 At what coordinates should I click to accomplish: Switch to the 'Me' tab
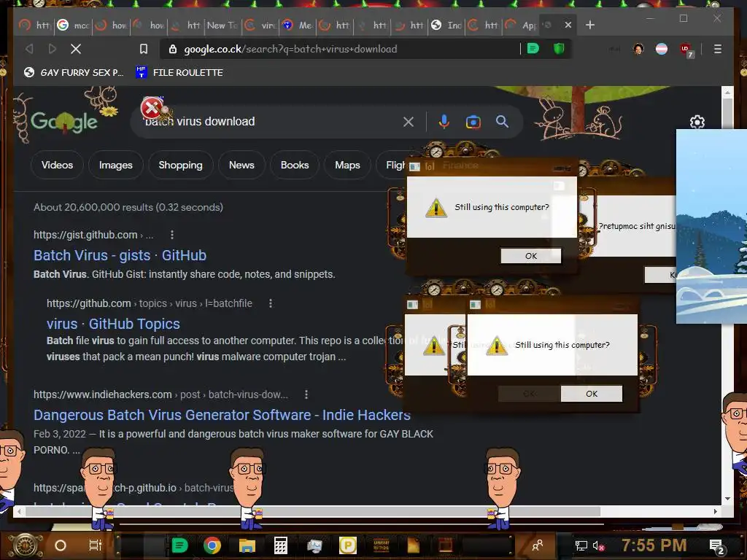click(x=298, y=26)
